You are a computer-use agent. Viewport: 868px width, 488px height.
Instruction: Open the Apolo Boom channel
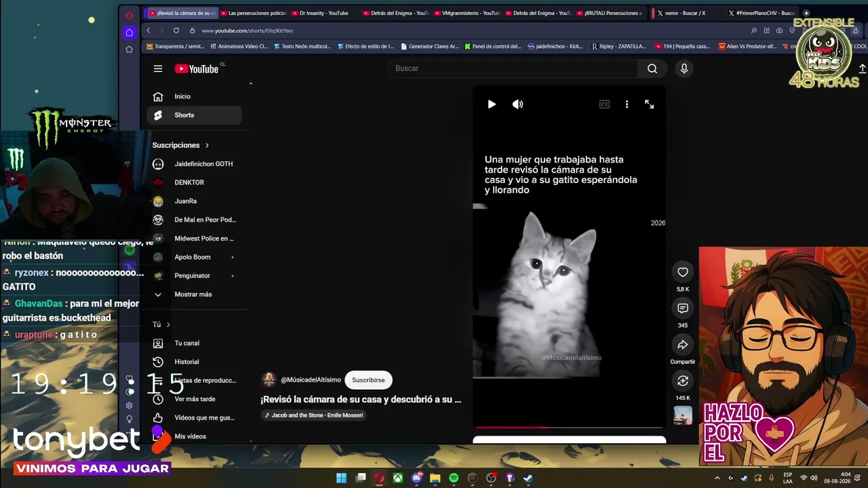(x=194, y=257)
